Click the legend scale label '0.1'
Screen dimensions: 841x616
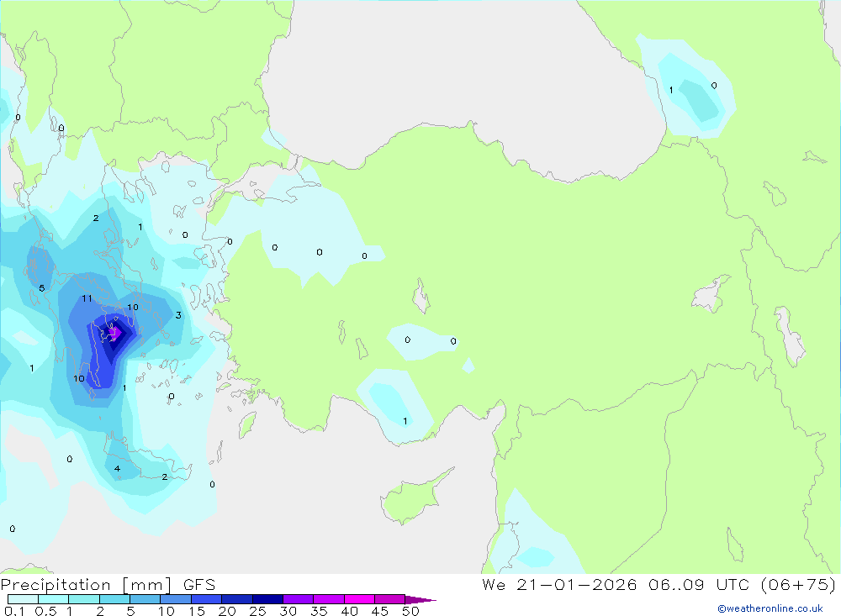14,611
